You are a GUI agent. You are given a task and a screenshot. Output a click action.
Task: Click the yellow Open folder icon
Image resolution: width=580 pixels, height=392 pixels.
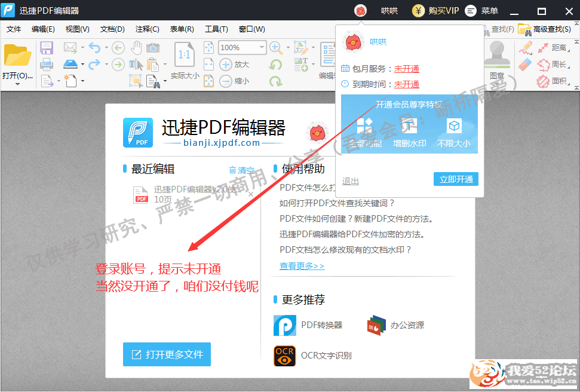click(17, 55)
